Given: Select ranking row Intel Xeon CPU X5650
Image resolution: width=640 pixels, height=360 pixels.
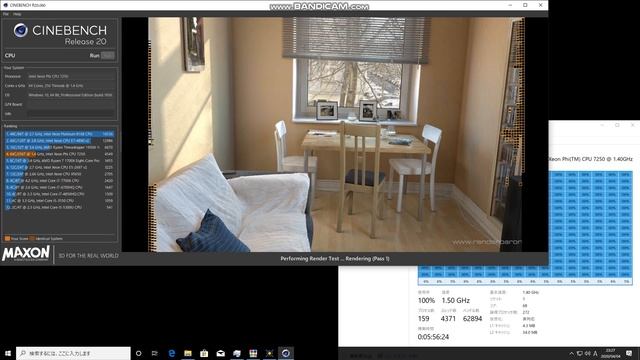Looking at the screenshot, I should point(60,174).
